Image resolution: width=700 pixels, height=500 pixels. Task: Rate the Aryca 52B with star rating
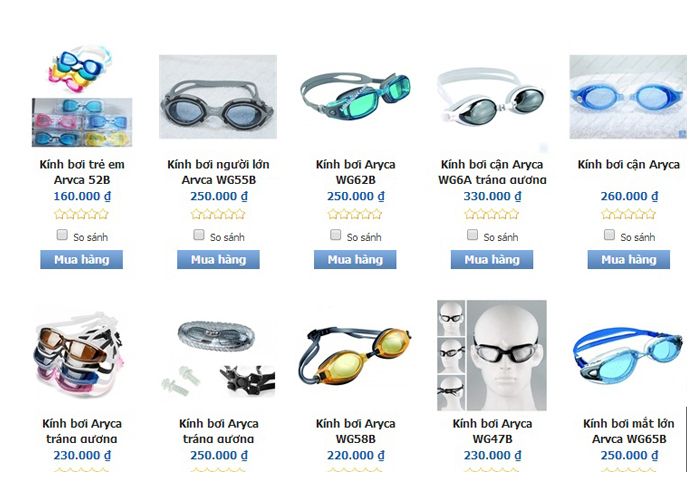[x=81, y=214]
